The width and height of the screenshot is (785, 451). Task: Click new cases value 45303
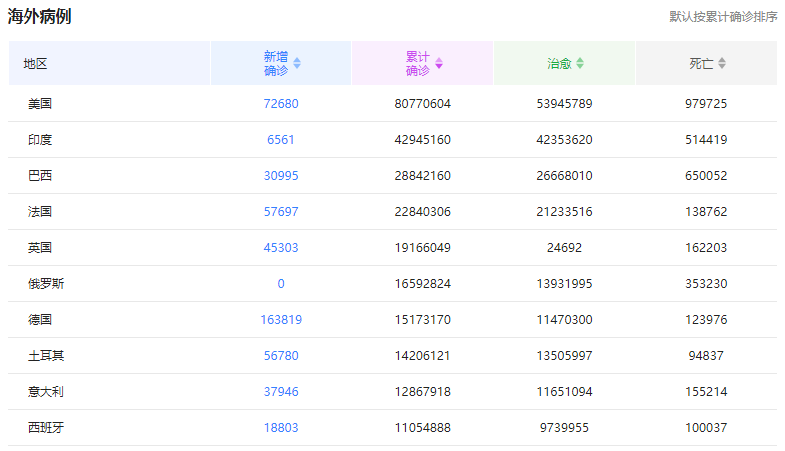pos(281,248)
